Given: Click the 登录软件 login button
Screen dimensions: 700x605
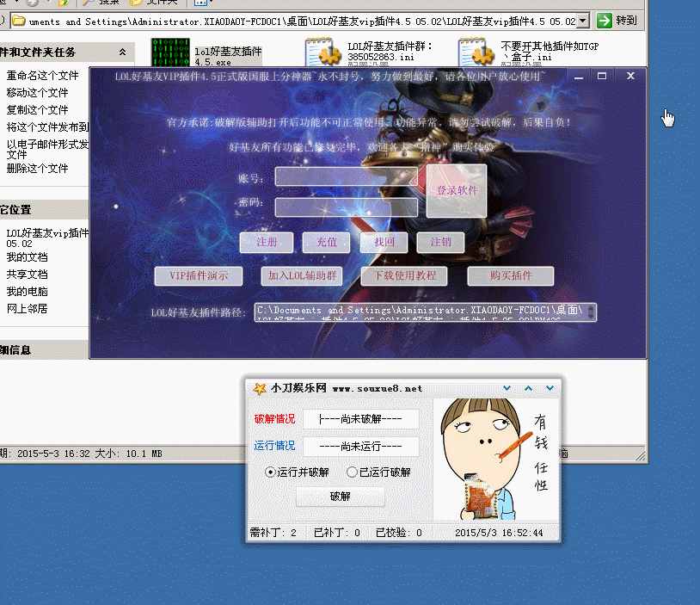Looking at the screenshot, I should [457, 191].
